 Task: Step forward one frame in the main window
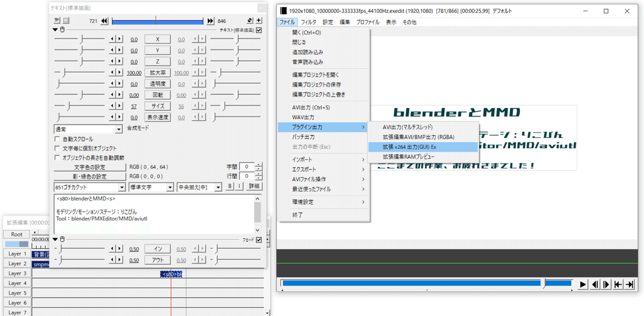[x=606, y=284]
